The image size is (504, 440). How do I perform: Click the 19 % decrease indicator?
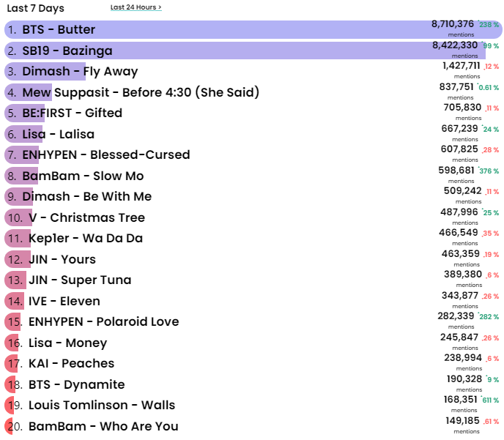click(491, 254)
